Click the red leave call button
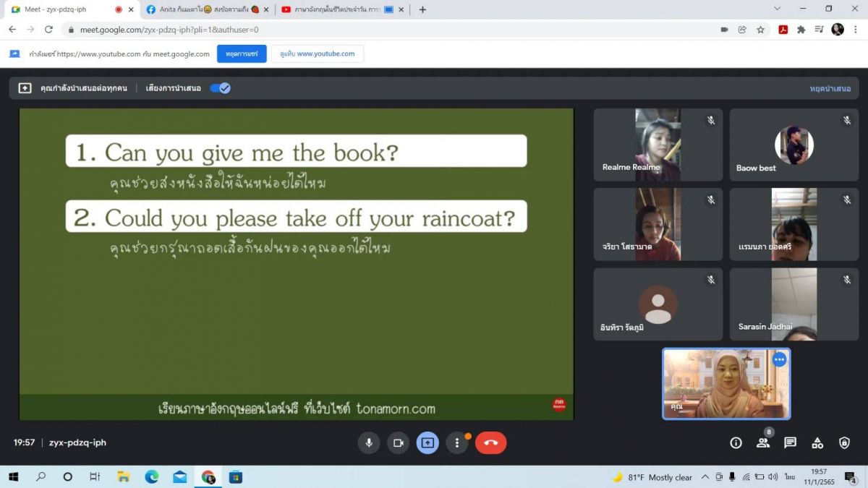 coord(490,442)
